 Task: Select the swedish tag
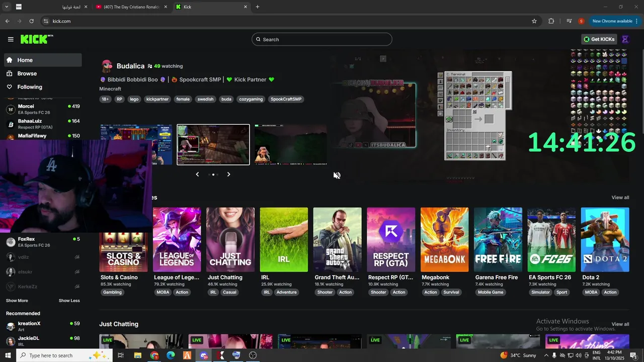coord(205,99)
